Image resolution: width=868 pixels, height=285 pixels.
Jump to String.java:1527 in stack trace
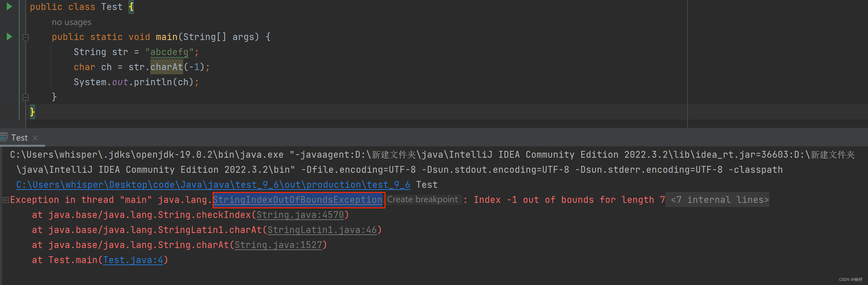tap(278, 245)
